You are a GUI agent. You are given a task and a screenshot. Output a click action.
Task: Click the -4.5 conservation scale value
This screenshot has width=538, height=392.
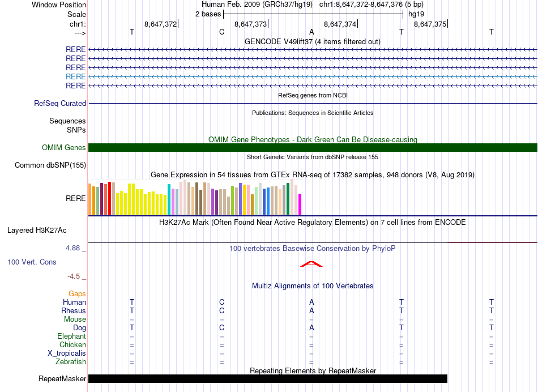pyautogui.click(x=74, y=276)
